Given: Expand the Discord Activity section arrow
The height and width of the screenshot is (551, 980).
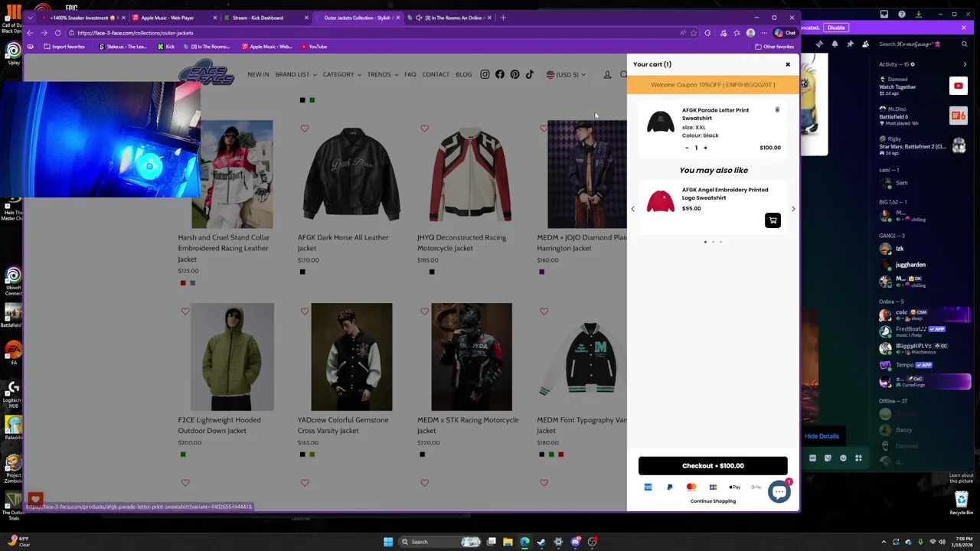Looking at the screenshot, I should coord(965,64).
